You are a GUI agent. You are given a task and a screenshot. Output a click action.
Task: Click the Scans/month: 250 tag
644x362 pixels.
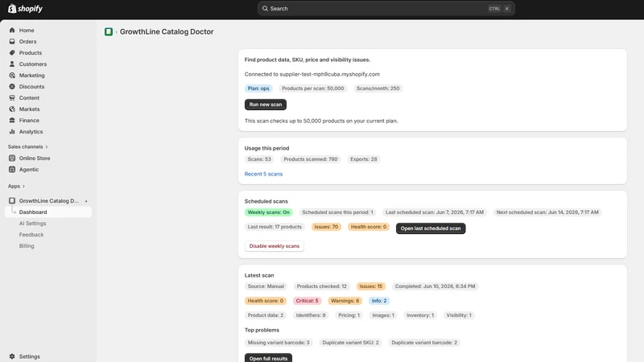pyautogui.click(x=378, y=88)
